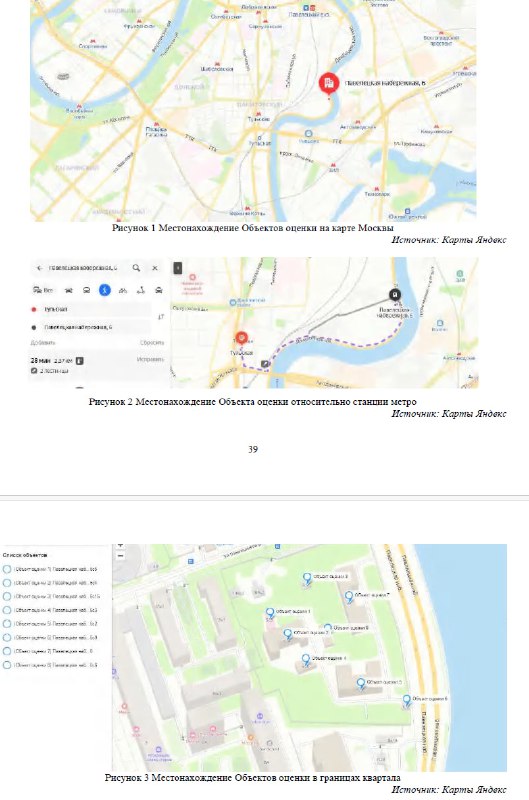Click the pin for Объект оценки 4
529x800 pixels.
[306, 660]
